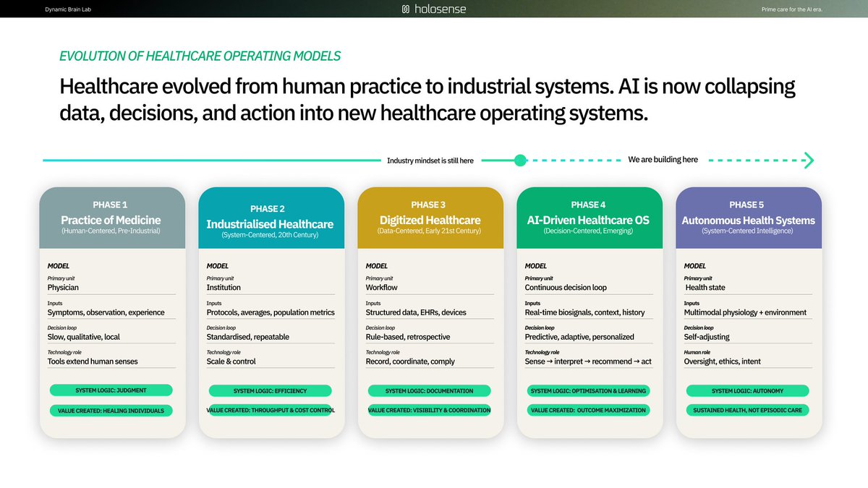The width and height of the screenshot is (868, 488).
Task: Click 'Tools extend human senses' text
Action: [93, 361]
